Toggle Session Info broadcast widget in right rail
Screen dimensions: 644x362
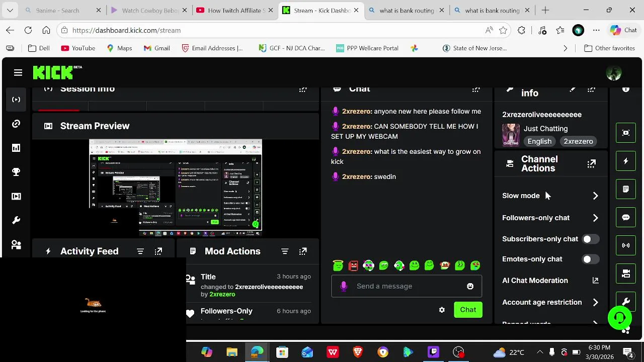[626, 245]
